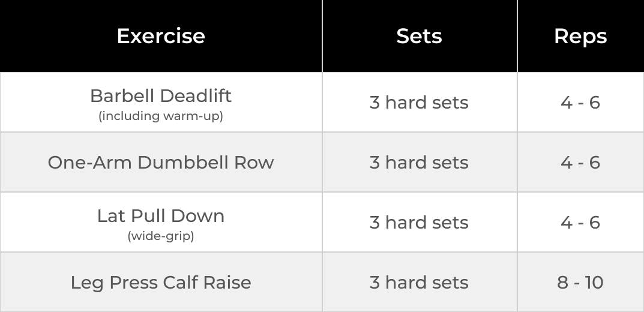
Task: Select the 8 - 10 reps value
Action: (x=580, y=283)
